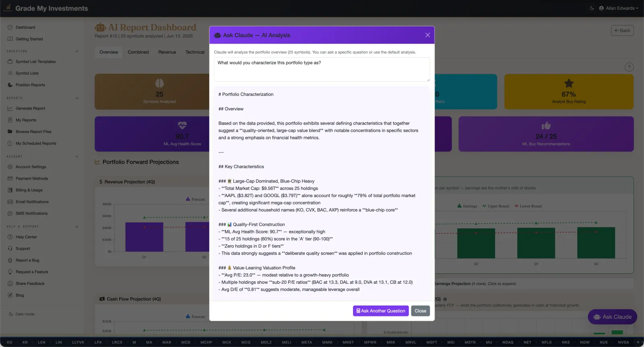Click the Close button in the dialog

tap(420, 311)
